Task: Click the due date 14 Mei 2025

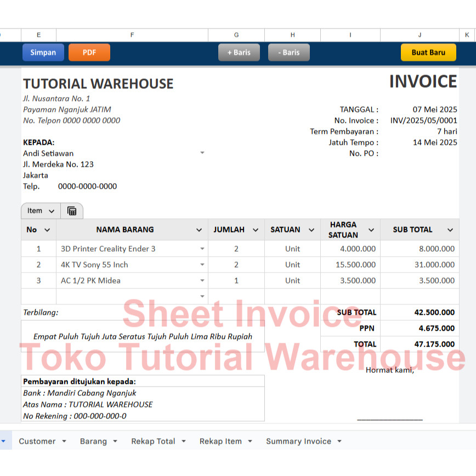Action: (x=435, y=142)
